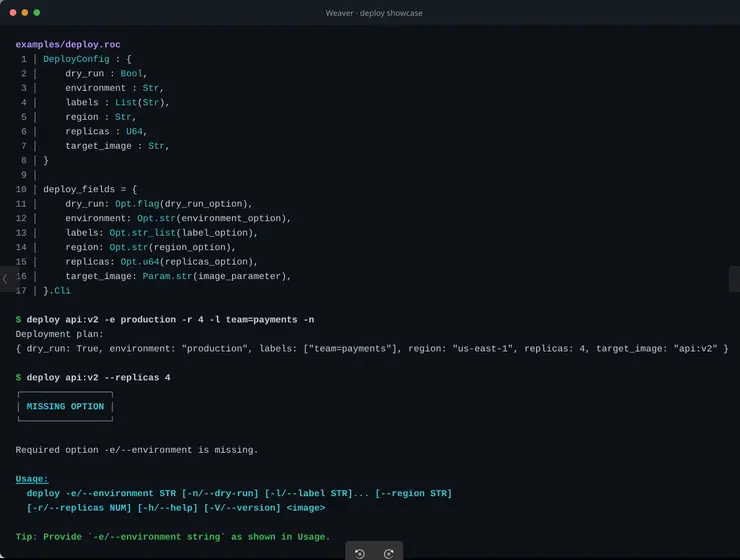The width and height of the screenshot is (740, 560).
Task: Click "<image>" in the usage line
Action: (306, 508)
